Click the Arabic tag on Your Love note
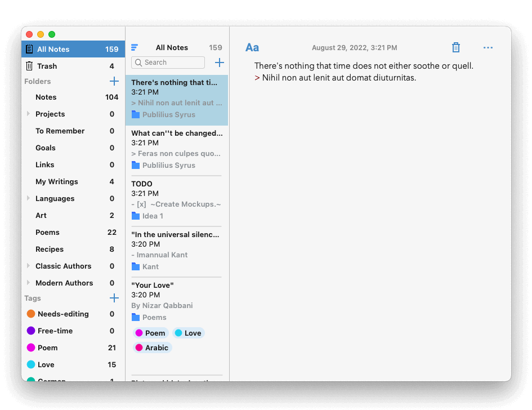Screen dimensions: 532x410 152,347
